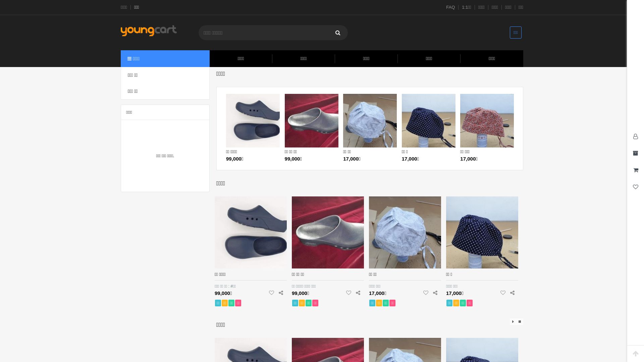Click the 99,000 price under small navy clog

tap(235, 159)
